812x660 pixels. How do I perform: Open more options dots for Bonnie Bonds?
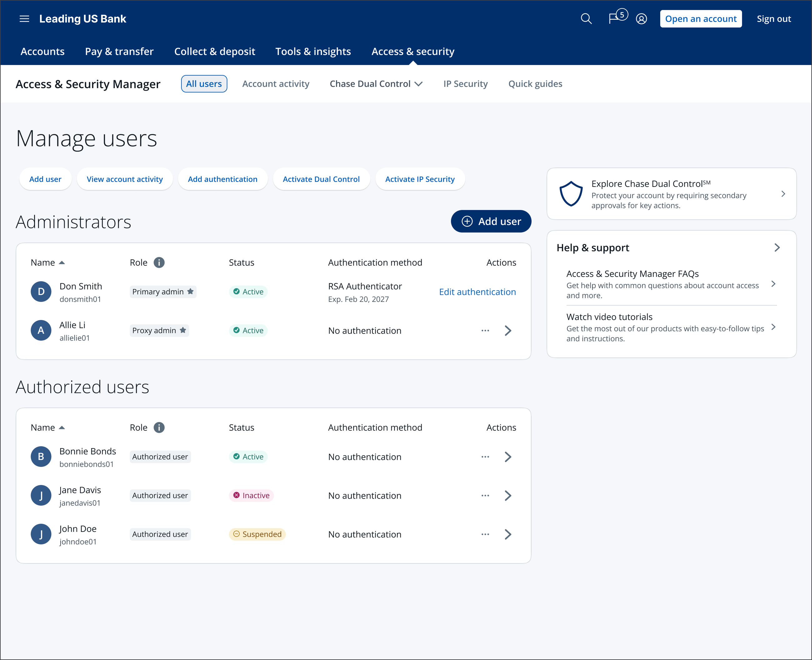(x=485, y=457)
